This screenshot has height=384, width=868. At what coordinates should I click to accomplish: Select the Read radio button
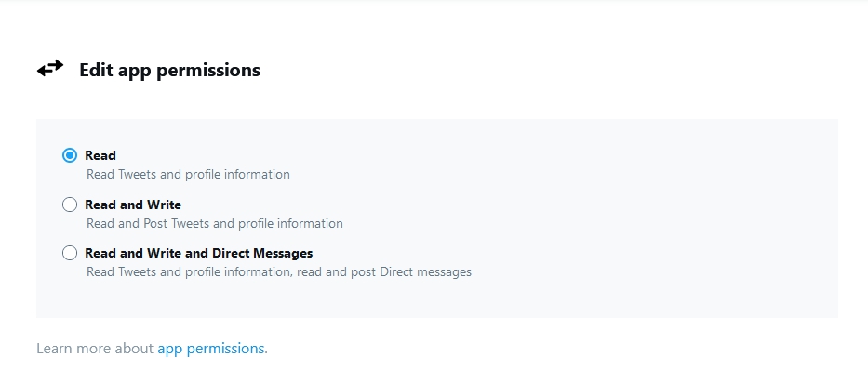[70, 155]
